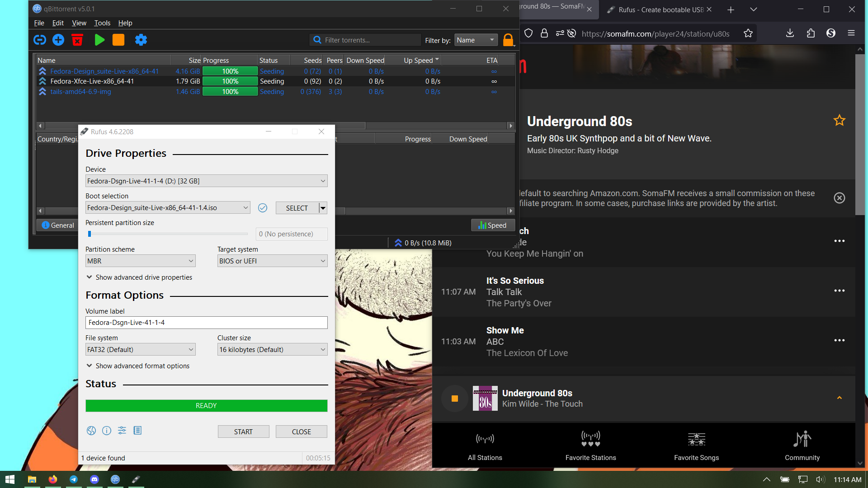The height and width of the screenshot is (488, 868).
Task: Open Boot selection ISO dropdown
Action: click(x=168, y=208)
